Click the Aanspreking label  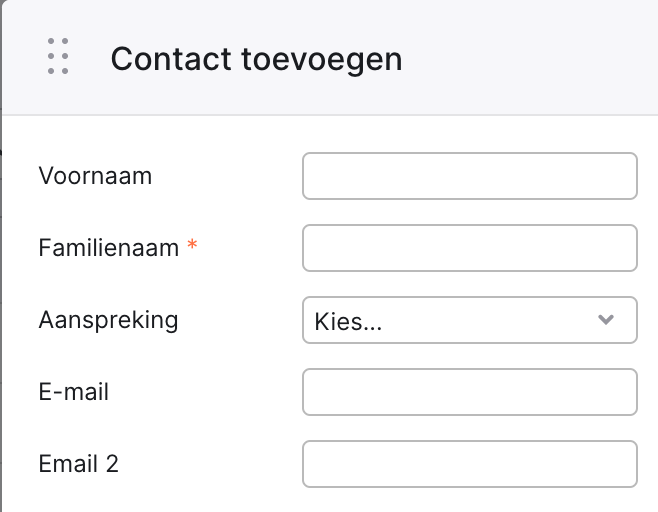[x=108, y=321]
